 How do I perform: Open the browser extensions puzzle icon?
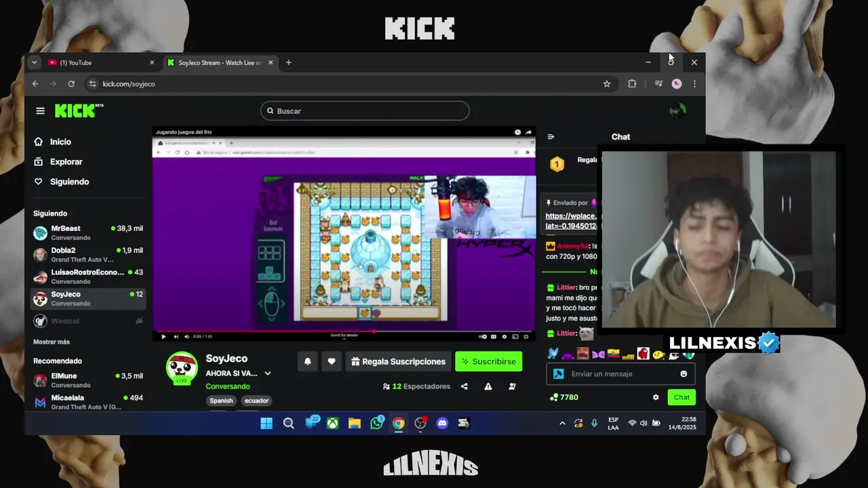(x=632, y=84)
